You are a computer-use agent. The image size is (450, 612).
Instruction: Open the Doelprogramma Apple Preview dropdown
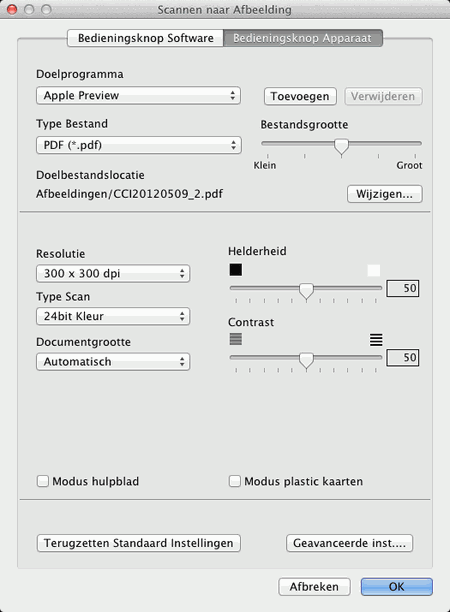139,96
